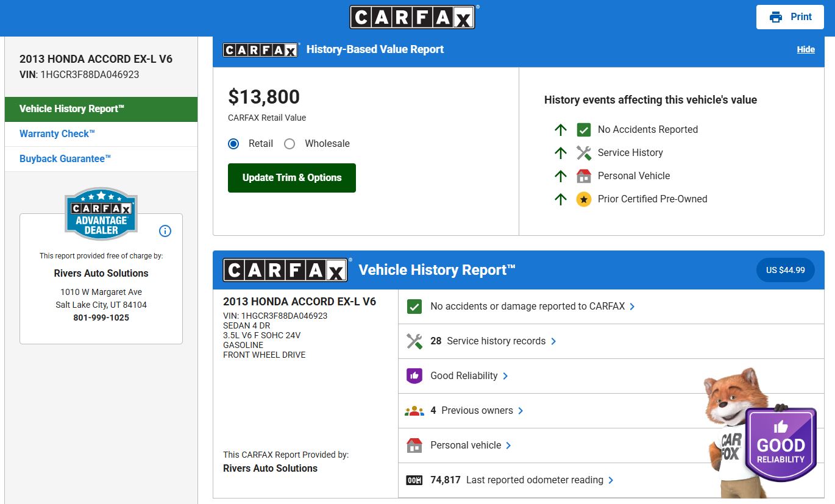Screen dimensions: 835x504
Task: Click the green checkmark by No accidents reported to CARFAX
Action: tap(414, 307)
